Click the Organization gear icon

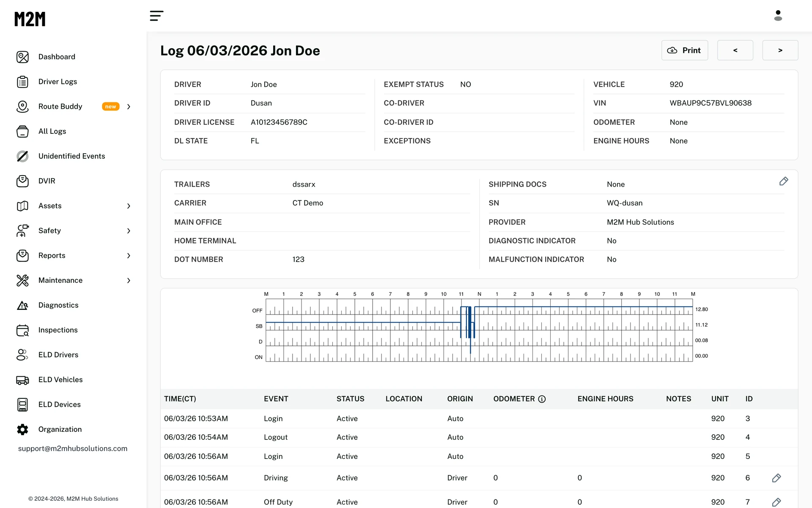click(22, 429)
